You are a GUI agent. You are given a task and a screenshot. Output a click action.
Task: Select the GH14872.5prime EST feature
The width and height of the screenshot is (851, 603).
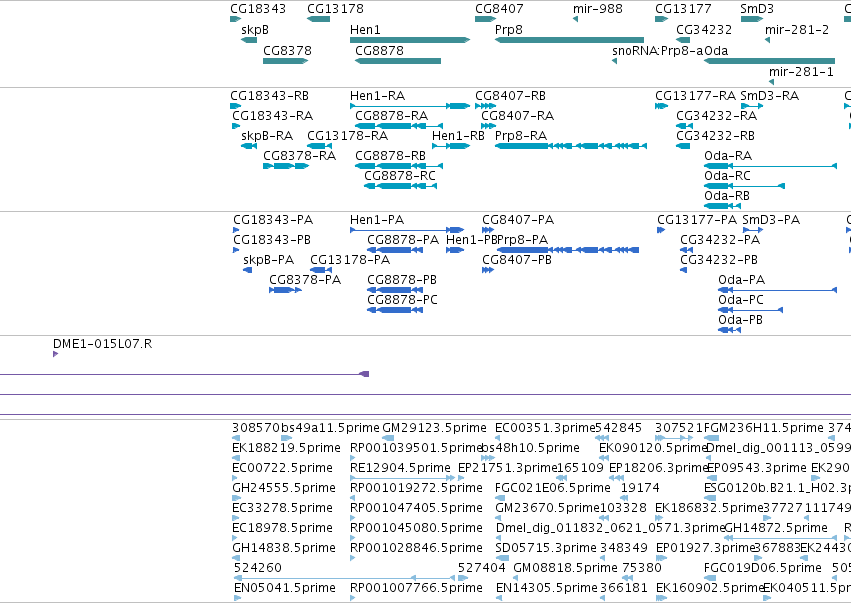pos(780,538)
